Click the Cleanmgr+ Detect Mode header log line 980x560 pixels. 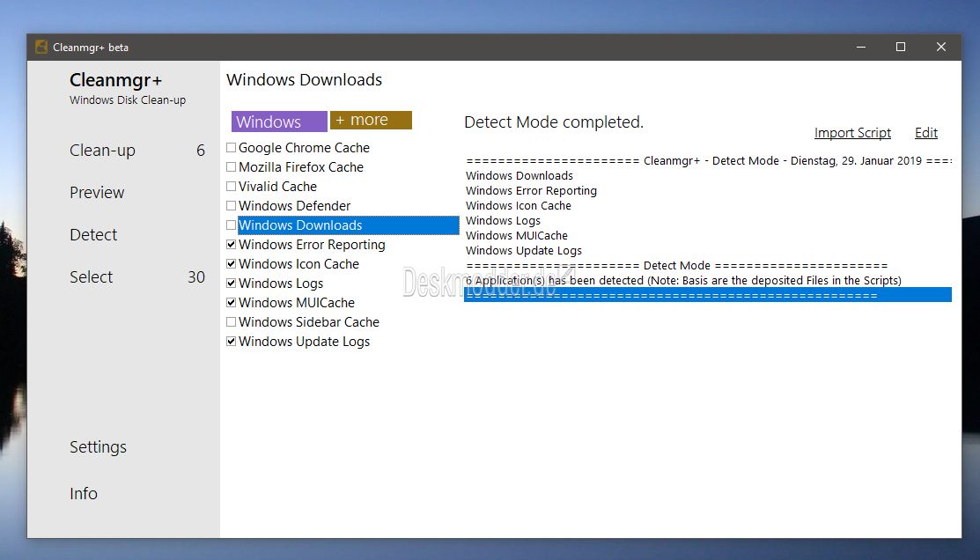[x=709, y=160]
